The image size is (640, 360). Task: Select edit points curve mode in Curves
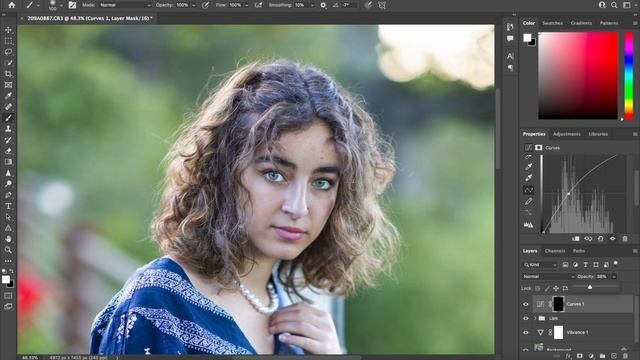(528, 190)
